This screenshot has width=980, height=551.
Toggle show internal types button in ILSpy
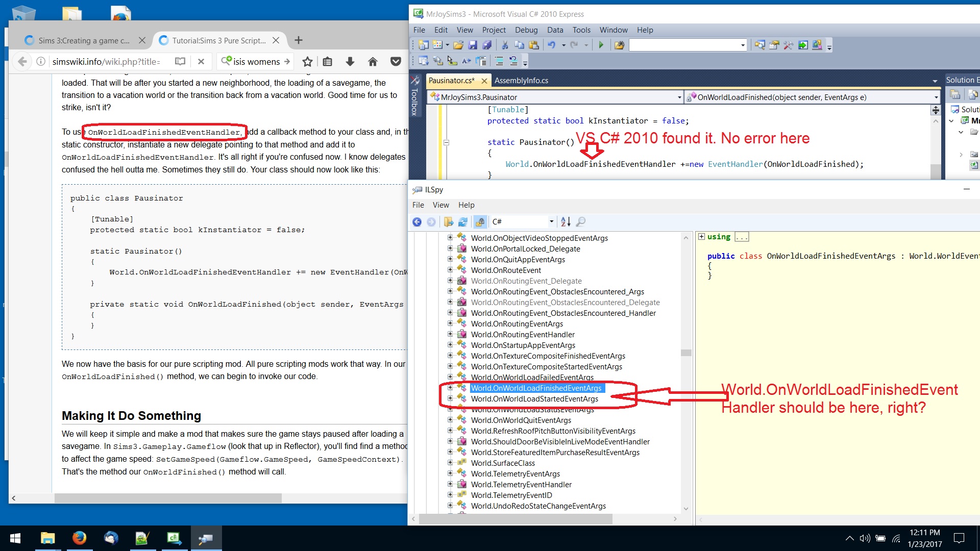(480, 222)
